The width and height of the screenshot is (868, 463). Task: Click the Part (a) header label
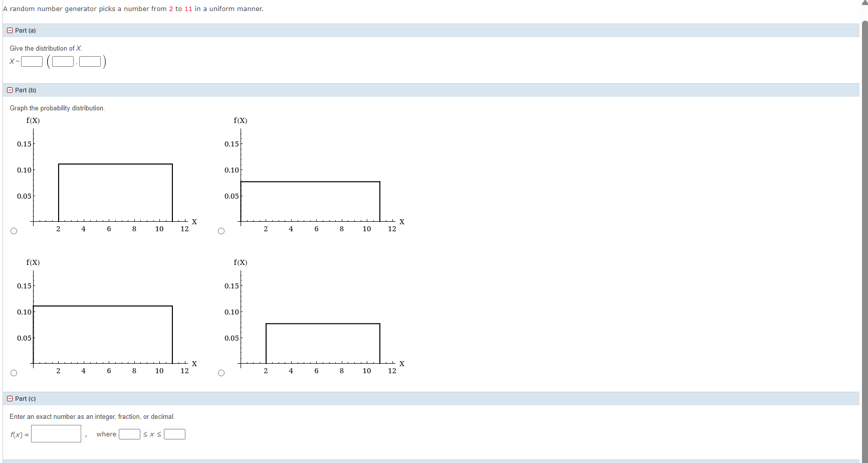26,31
